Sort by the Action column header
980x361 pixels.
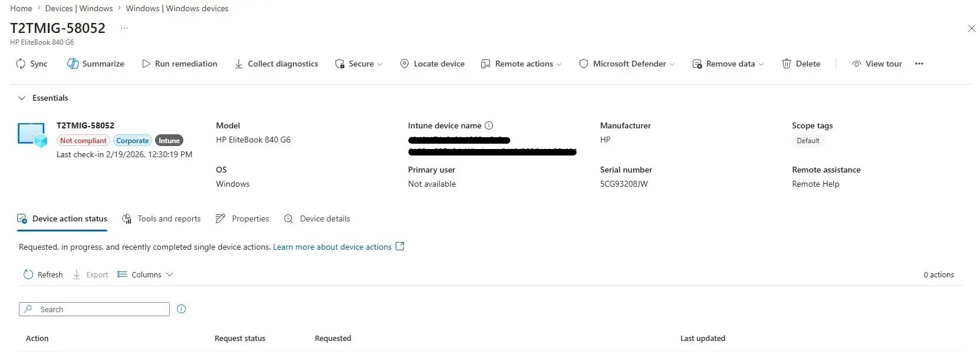tap(37, 338)
